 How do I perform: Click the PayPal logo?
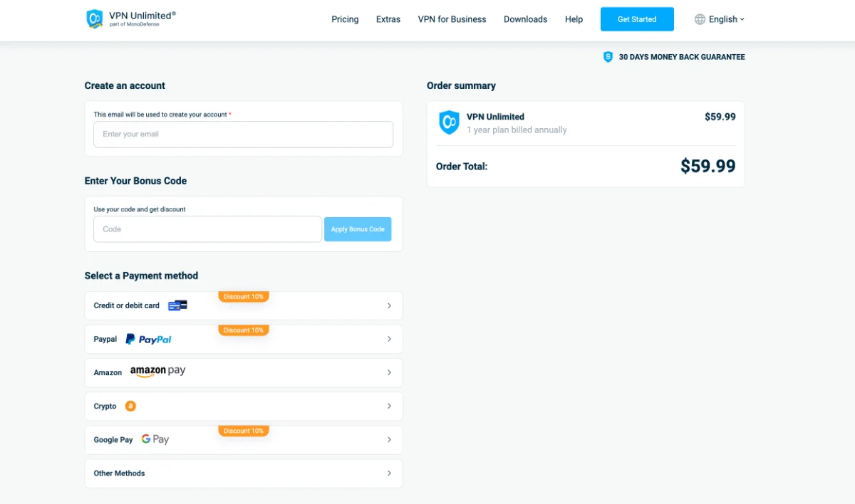click(x=148, y=339)
